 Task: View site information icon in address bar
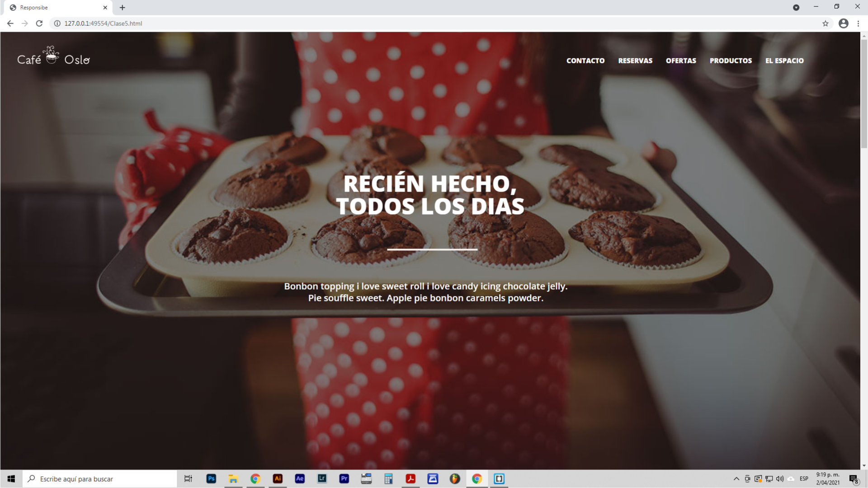click(57, 23)
